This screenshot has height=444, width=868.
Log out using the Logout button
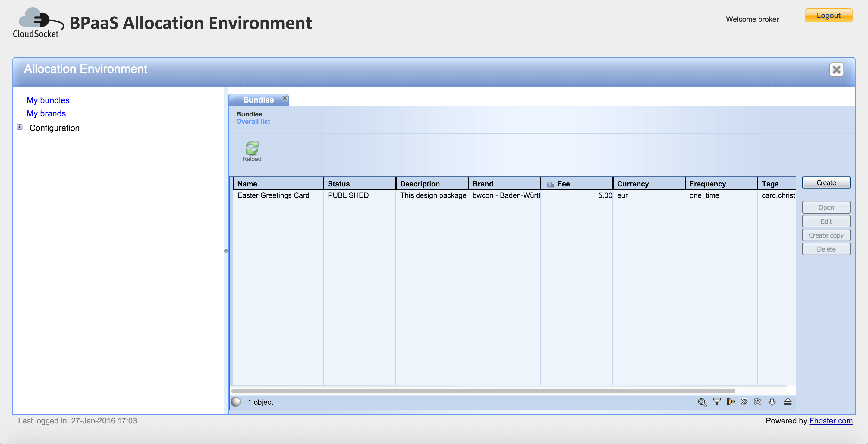828,15
